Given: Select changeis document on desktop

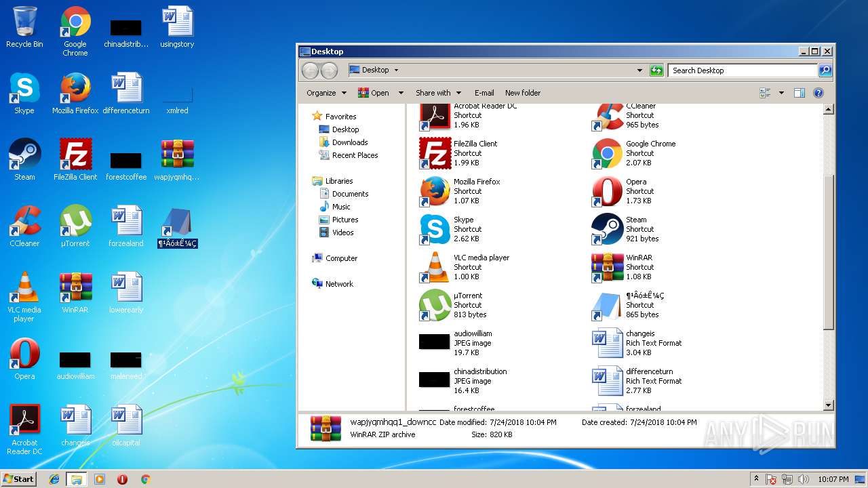Looking at the screenshot, I should click(75, 426).
